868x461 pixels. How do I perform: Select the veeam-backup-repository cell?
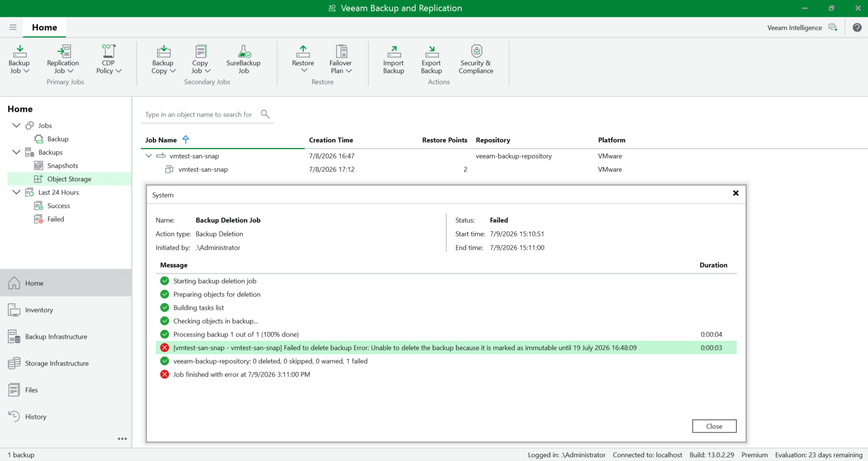[514, 156]
